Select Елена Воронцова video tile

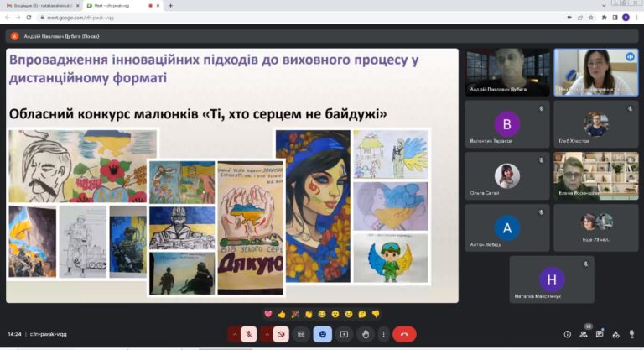[x=596, y=176]
